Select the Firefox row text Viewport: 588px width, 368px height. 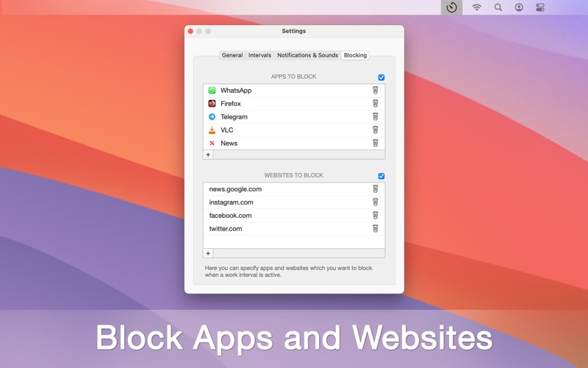coord(231,104)
